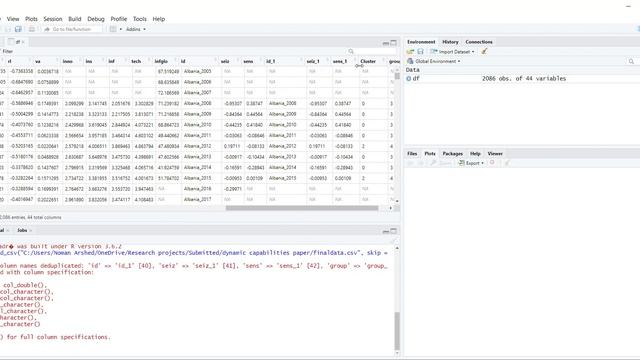The height and width of the screenshot is (360, 640).
Task: Open the Build menu
Action: [75, 19]
